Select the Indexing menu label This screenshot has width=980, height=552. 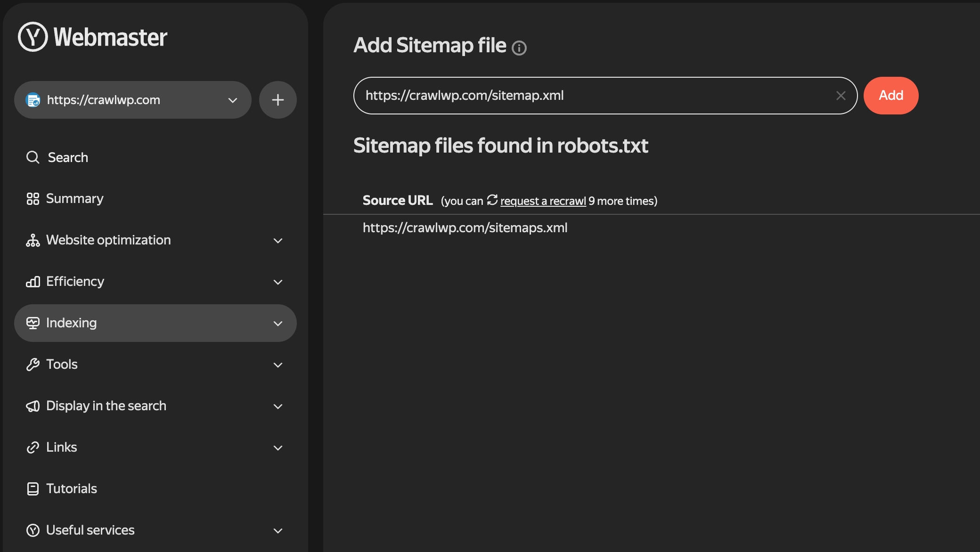(72, 323)
